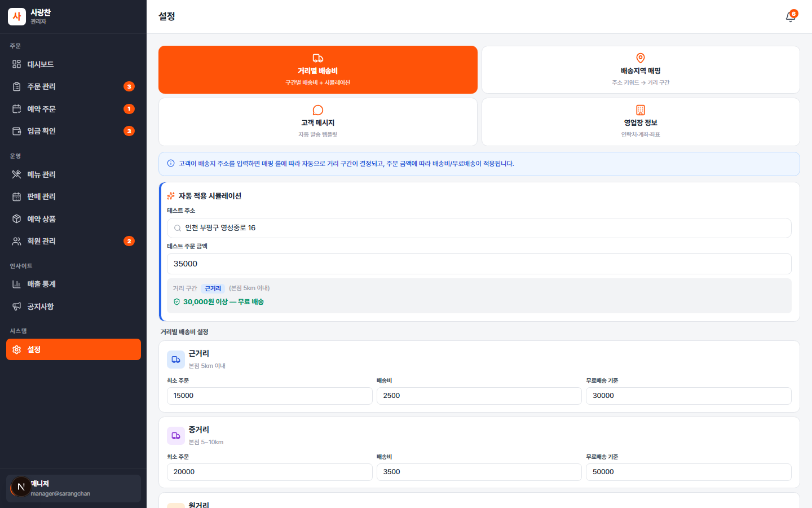Click 본점 5~10km subtitle text

[206, 442]
